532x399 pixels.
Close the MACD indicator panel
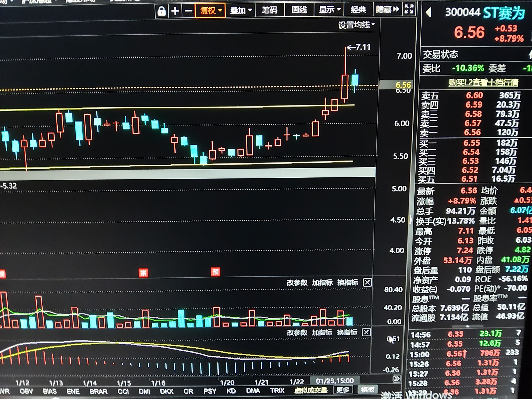pyautogui.click(x=366, y=332)
